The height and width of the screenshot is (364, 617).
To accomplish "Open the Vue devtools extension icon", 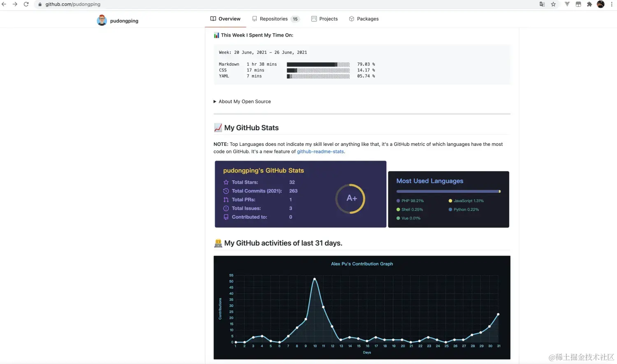I will pos(567,4).
